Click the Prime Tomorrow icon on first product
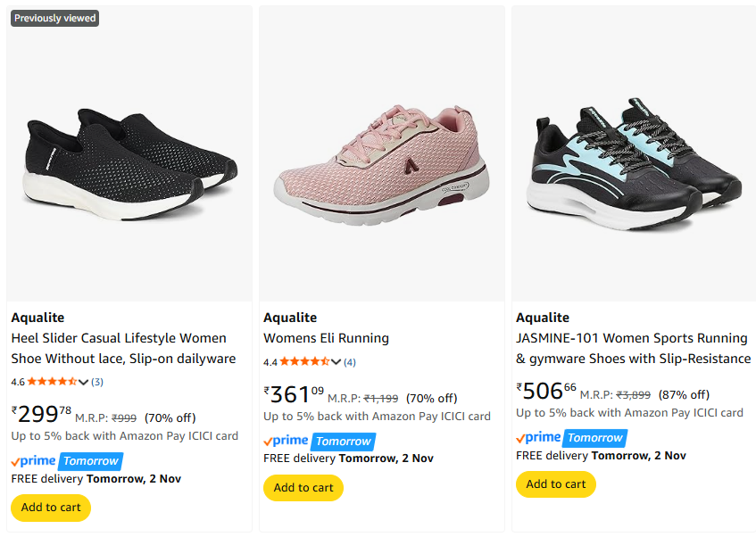The image size is (756, 537). click(67, 461)
